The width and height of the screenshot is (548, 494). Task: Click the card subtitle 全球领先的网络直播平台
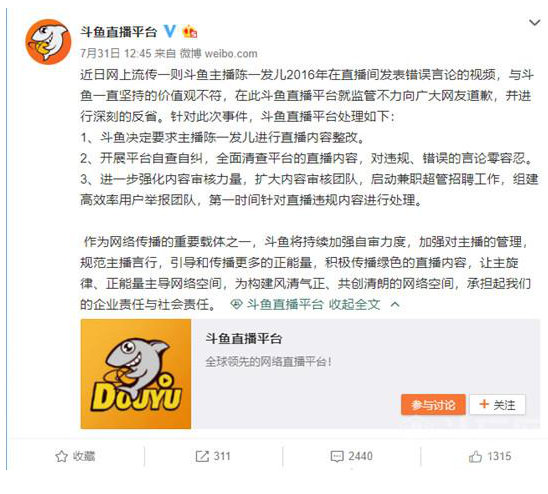tap(268, 361)
